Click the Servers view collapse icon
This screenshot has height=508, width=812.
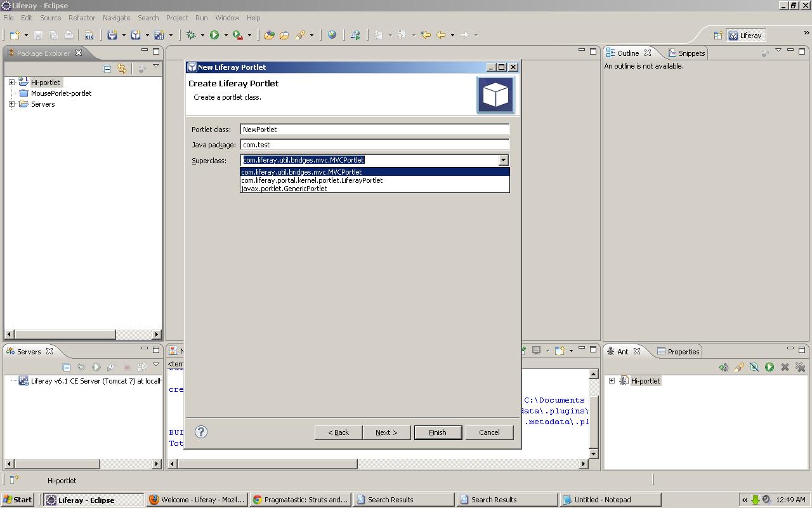pyautogui.click(x=66, y=367)
